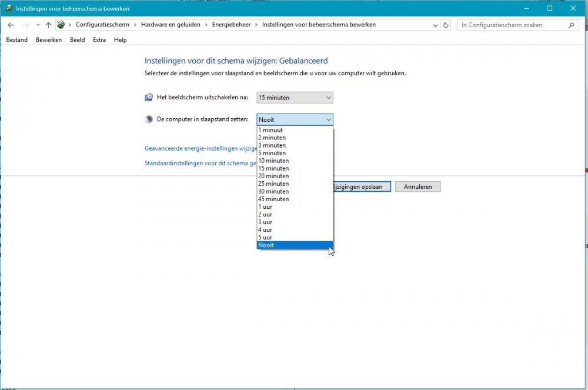Click the Wijzigingen opslaan button
This screenshot has height=390, width=588.
tap(360, 186)
